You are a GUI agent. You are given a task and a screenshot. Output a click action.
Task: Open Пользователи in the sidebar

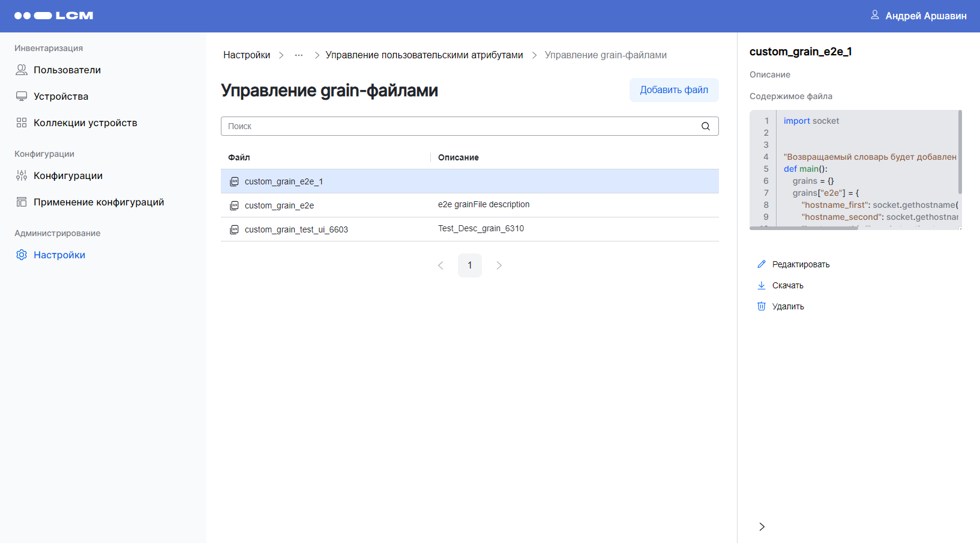tap(67, 70)
